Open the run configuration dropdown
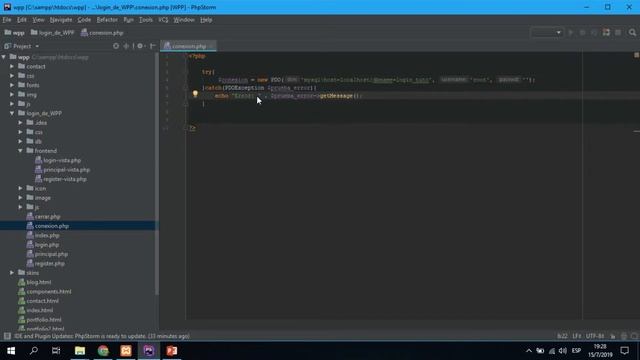This screenshot has height=360, width=640. pyautogui.click(x=547, y=33)
